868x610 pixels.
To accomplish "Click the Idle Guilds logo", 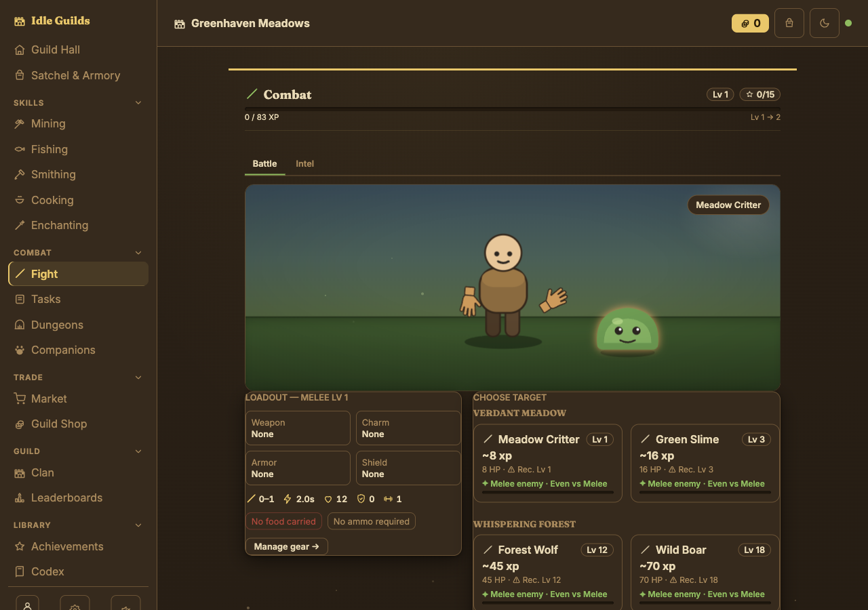I will coord(52,21).
